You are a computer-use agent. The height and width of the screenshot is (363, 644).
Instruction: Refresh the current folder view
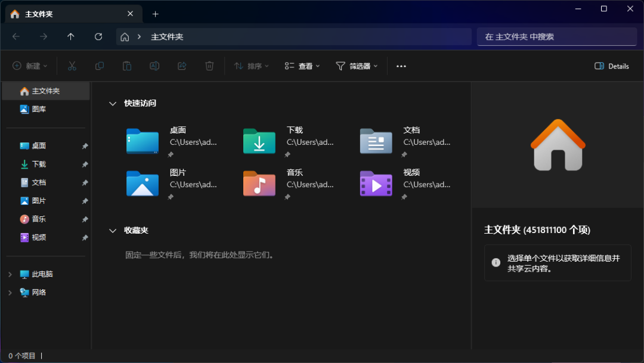[x=98, y=36]
